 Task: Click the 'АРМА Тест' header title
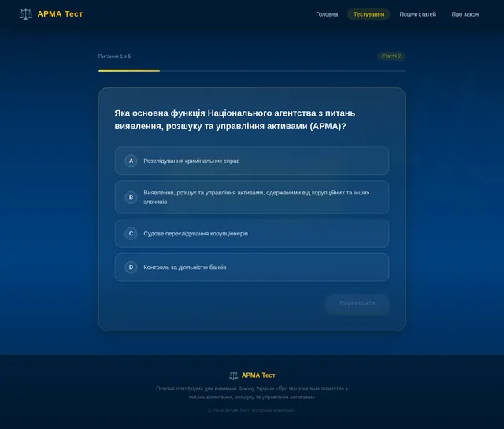point(60,14)
